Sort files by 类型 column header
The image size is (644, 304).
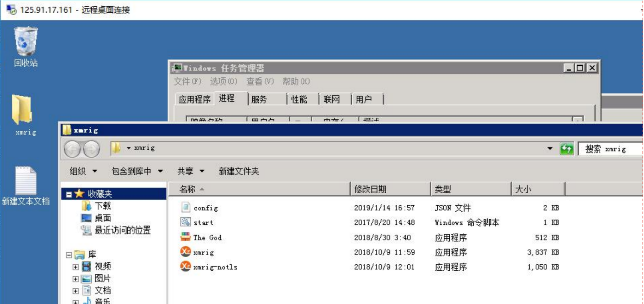[471, 189]
